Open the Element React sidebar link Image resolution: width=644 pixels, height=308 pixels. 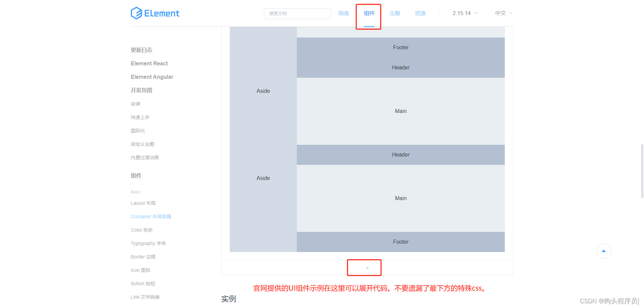(x=149, y=63)
